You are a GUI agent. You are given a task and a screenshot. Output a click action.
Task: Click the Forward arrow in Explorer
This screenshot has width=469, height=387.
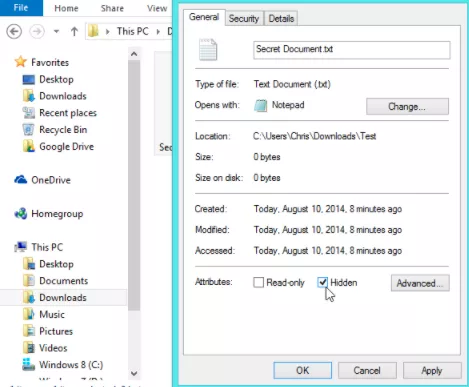click(37, 32)
